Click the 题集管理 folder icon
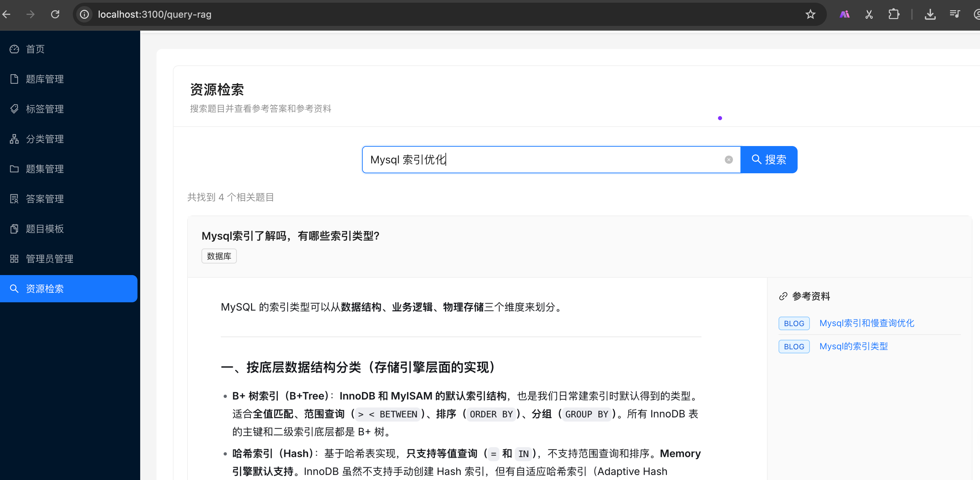This screenshot has width=980, height=480. tap(14, 169)
